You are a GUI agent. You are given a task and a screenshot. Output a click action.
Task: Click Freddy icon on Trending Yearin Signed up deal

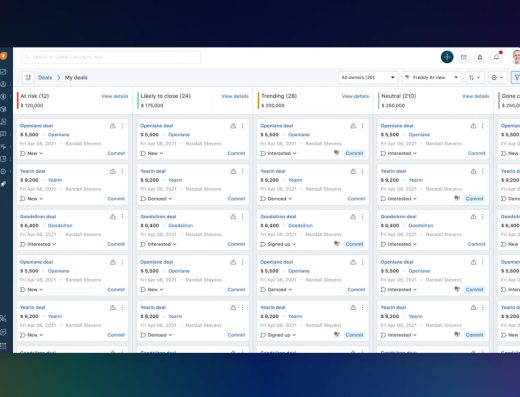pyautogui.click(x=337, y=335)
